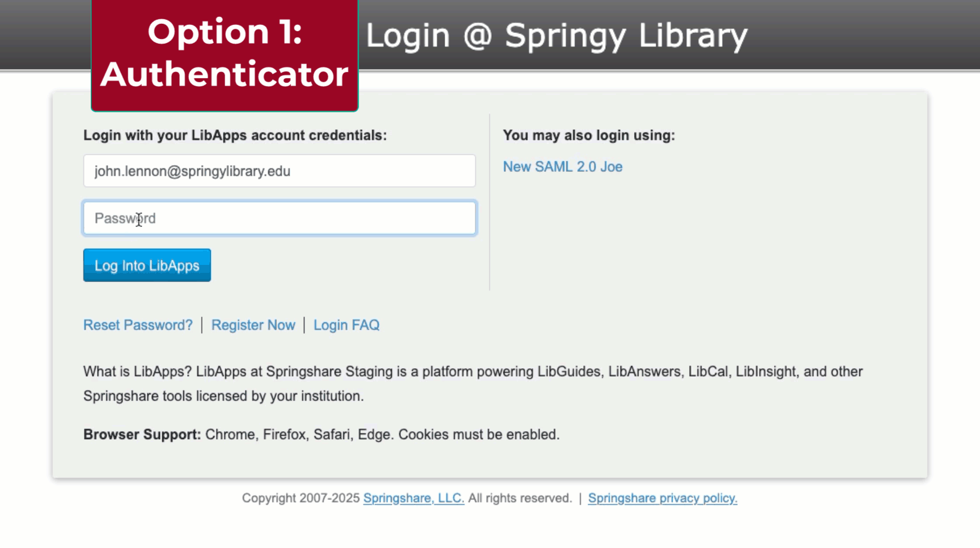Click the bold Browser Support label
This screenshot has width=980, height=548.
coord(142,435)
